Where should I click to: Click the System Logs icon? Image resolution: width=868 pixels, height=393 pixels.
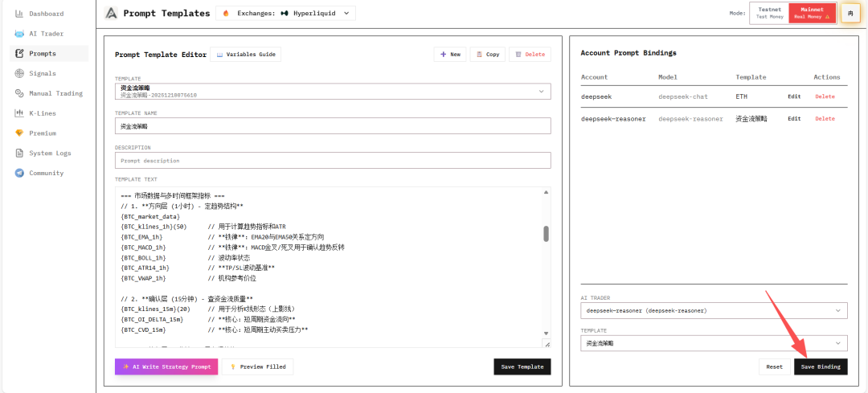[20, 153]
